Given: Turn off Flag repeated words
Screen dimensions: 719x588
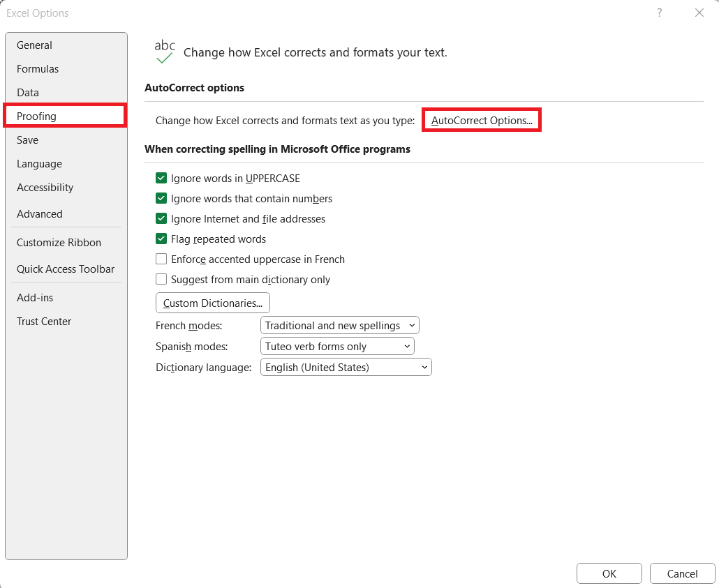Looking at the screenshot, I should (161, 239).
